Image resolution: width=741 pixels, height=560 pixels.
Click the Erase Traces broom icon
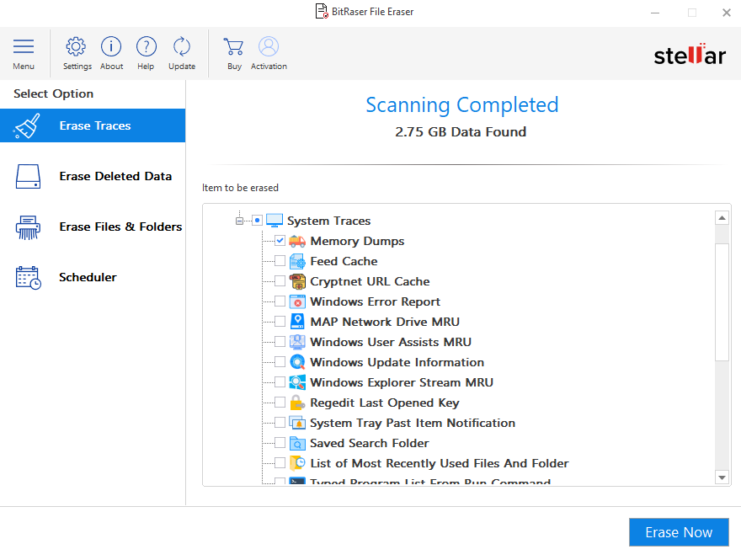click(28, 125)
